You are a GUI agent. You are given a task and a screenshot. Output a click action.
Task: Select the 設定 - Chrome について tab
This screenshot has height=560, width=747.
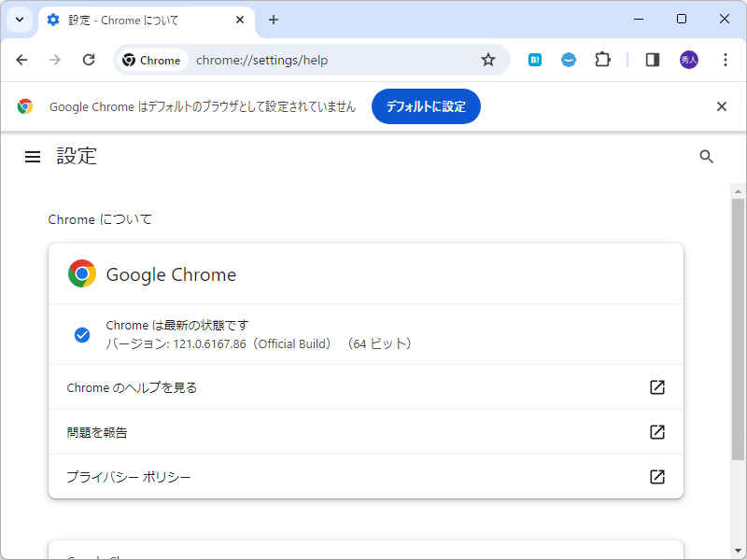[x=121, y=19]
